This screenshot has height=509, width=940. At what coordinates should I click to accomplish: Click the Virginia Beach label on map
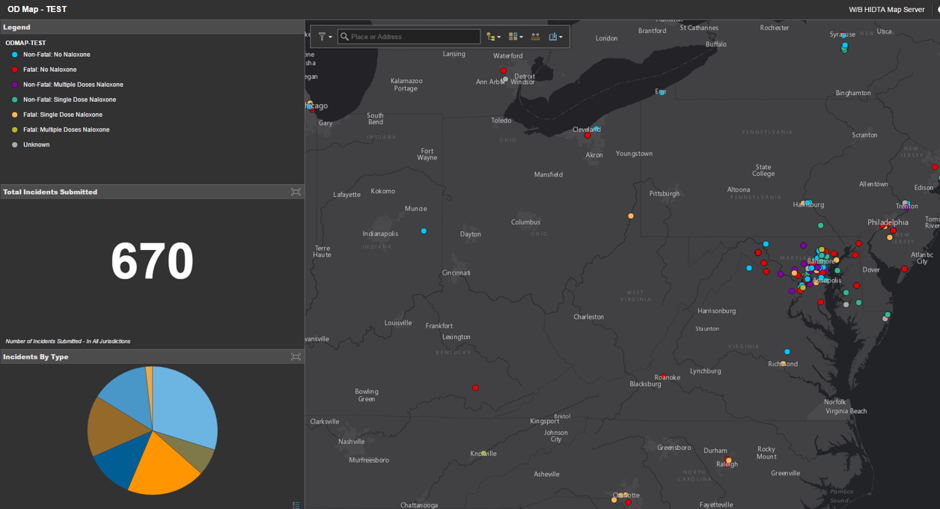click(846, 411)
